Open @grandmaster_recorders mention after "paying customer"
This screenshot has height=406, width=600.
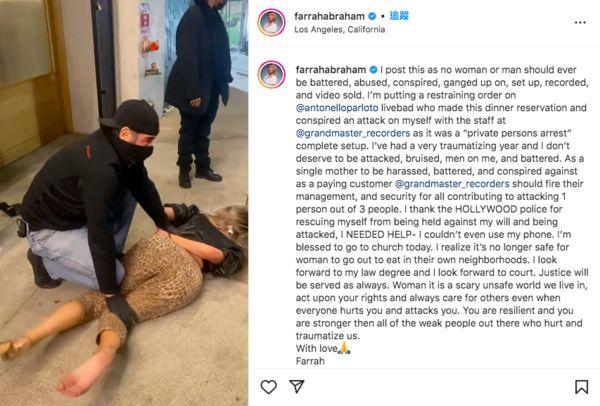tap(452, 184)
